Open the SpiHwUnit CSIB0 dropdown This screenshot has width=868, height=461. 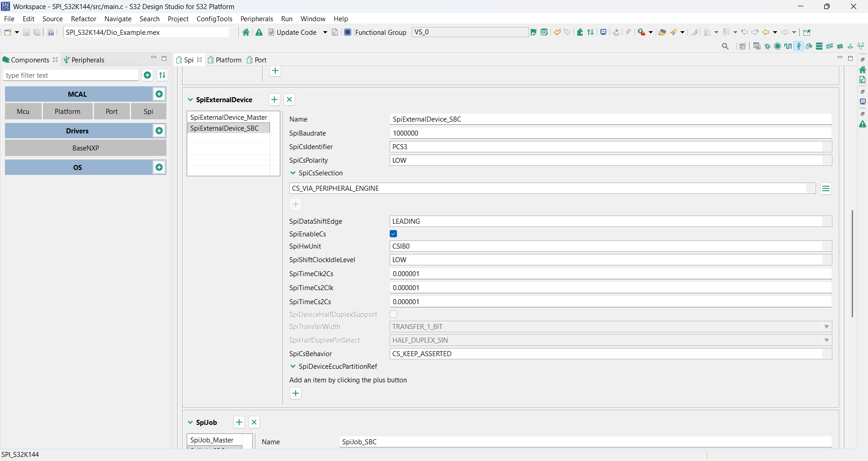[611, 246]
